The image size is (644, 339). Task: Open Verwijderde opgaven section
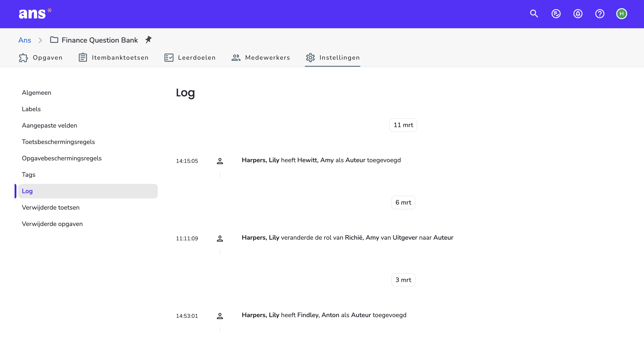88,224
